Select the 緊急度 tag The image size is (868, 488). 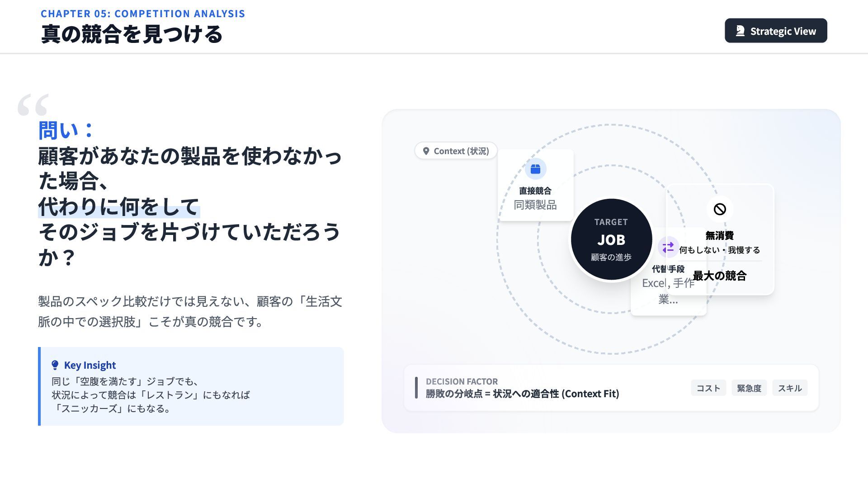[x=749, y=388]
